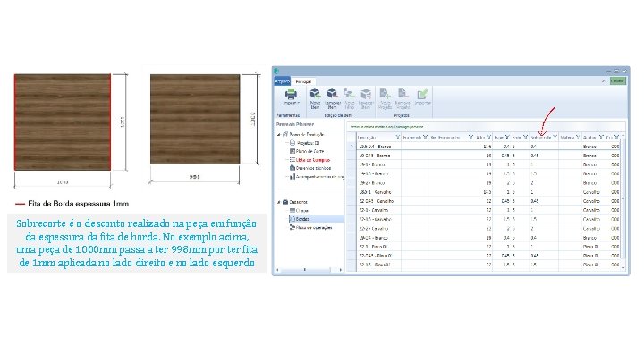Collapse the Cadastros tree node

(x=278, y=202)
